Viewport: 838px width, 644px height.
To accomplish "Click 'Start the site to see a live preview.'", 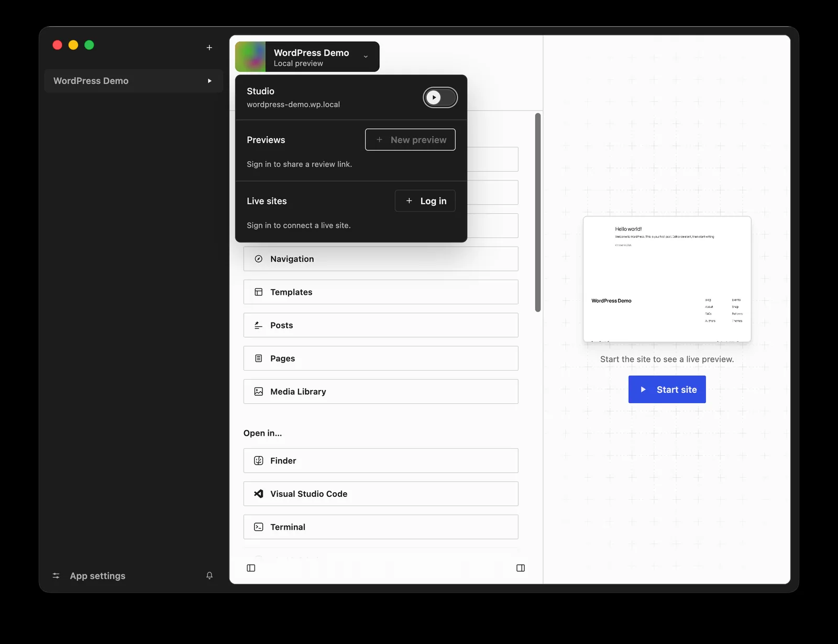I will [667, 359].
